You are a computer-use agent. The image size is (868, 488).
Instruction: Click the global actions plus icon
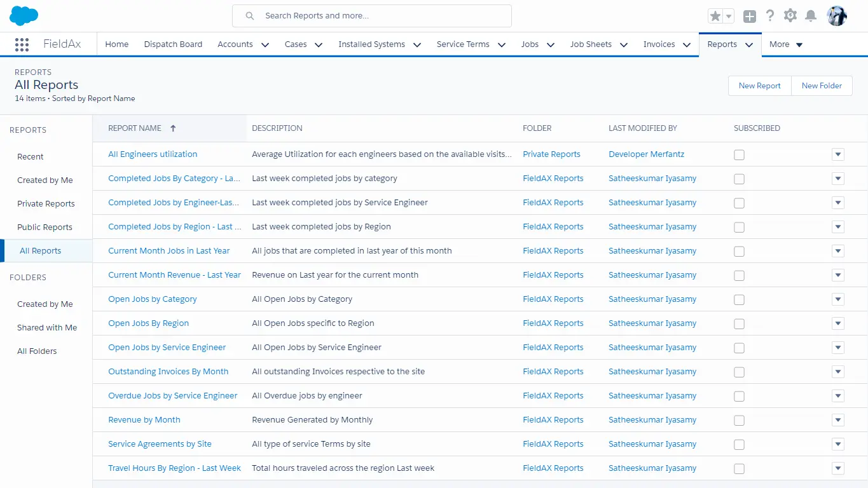coord(749,16)
